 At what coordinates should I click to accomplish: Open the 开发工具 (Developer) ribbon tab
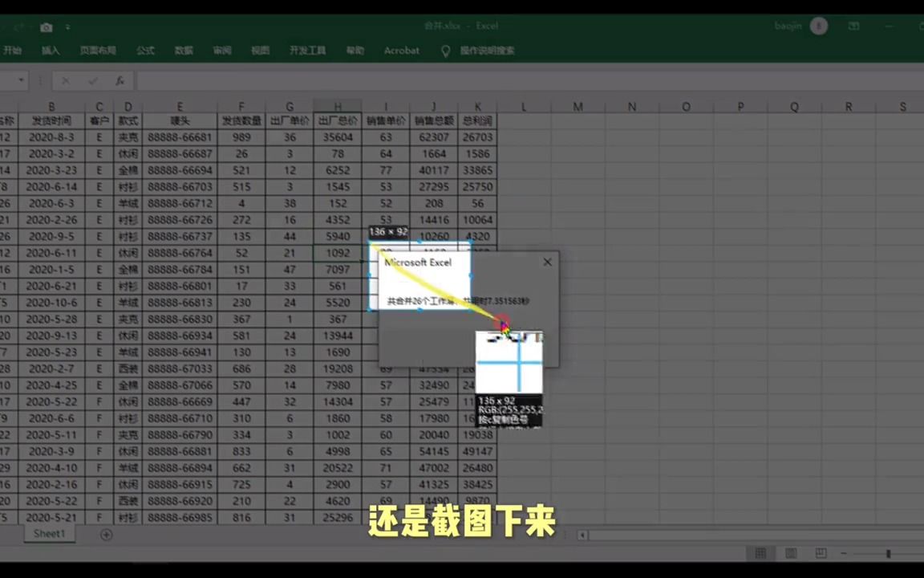click(x=307, y=51)
